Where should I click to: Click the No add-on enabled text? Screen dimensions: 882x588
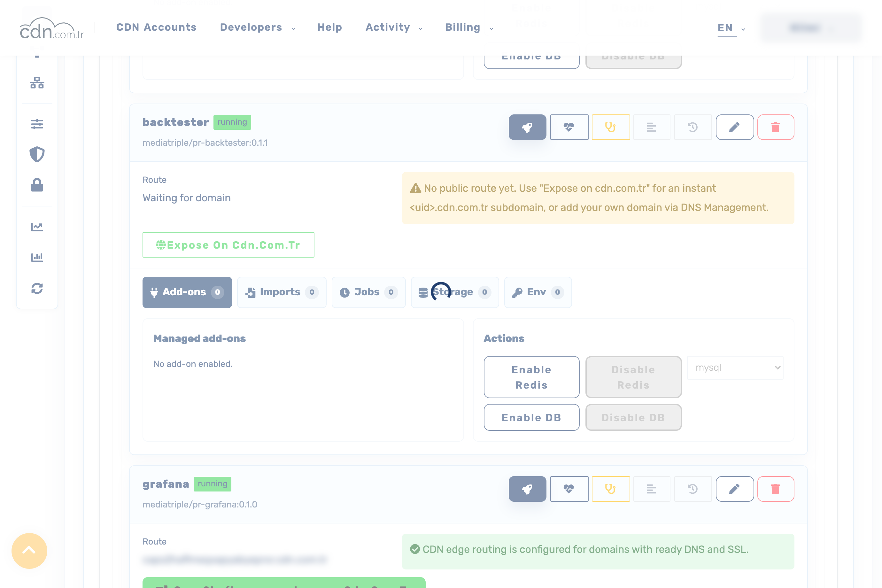point(193,364)
